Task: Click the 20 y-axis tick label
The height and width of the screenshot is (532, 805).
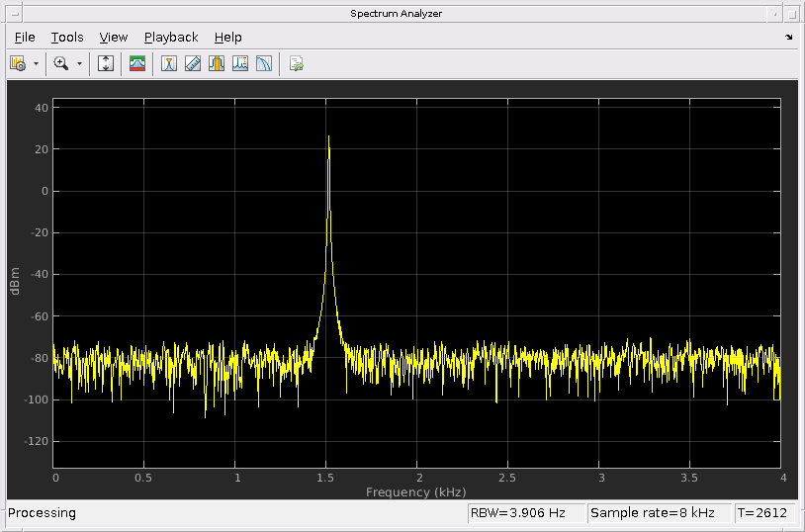Action: pos(43,149)
